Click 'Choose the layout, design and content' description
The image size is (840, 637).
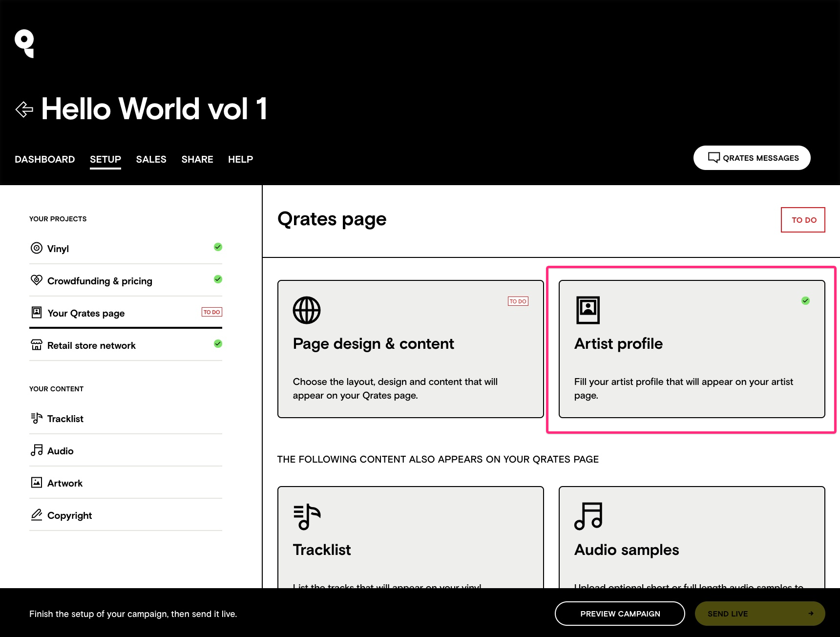(395, 388)
